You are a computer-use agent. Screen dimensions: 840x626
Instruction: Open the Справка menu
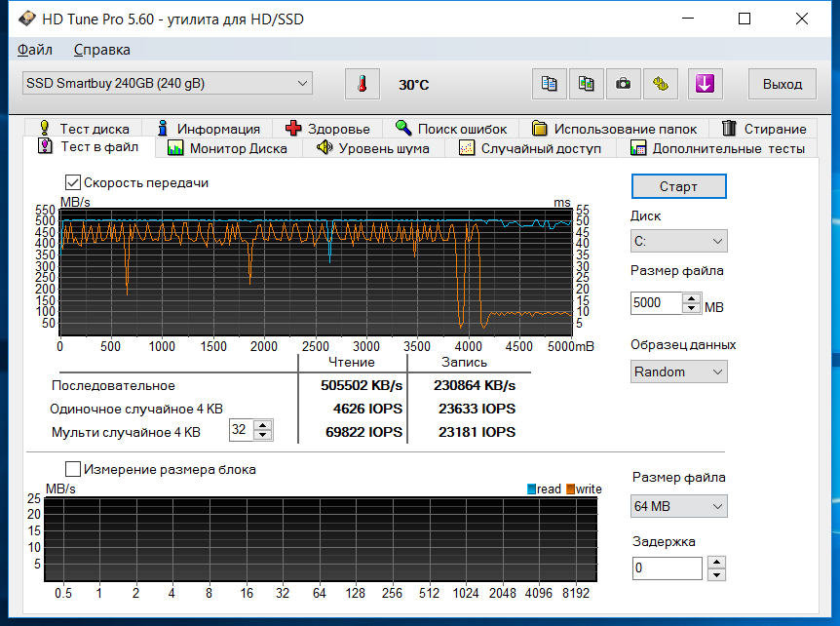(101, 50)
